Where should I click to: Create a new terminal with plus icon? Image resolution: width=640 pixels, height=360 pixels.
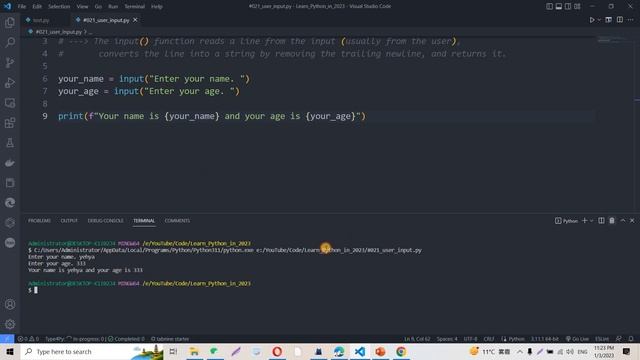[584, 220]
